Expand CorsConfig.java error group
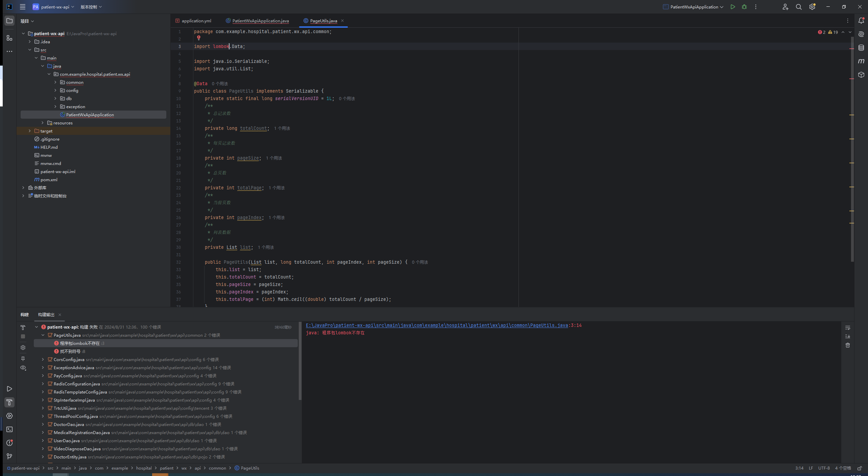 (43, 360)
